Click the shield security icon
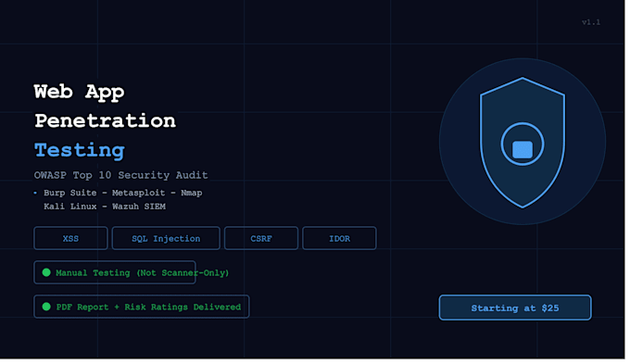The image size is (630, 364). pos(523,143)
